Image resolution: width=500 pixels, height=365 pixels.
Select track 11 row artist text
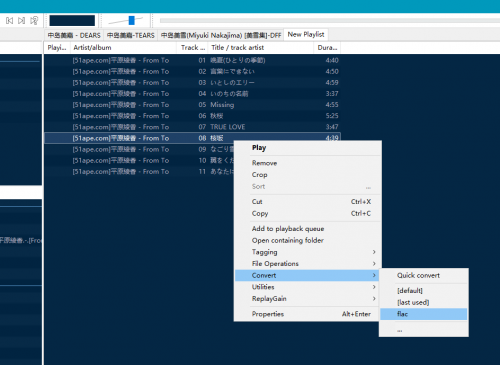pyautogui.click(x=121, y=172)
